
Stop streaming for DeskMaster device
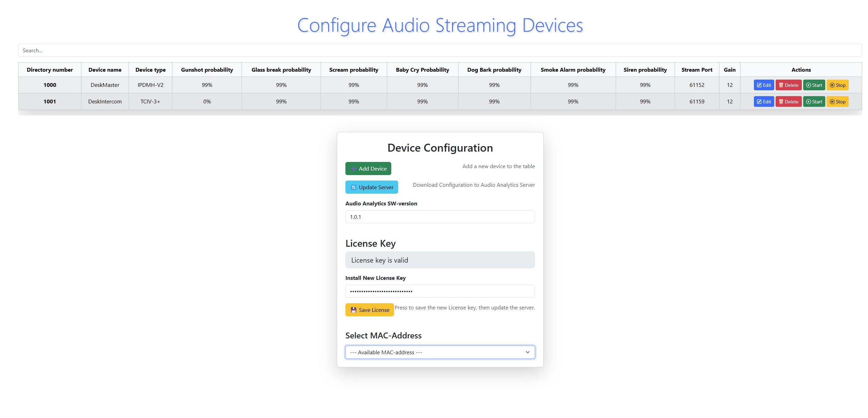837,85
